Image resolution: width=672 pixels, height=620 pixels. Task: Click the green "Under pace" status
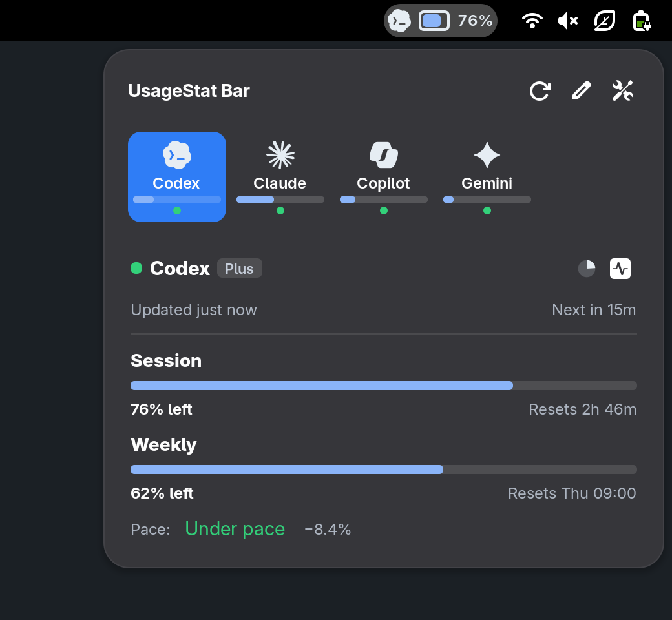235,529
